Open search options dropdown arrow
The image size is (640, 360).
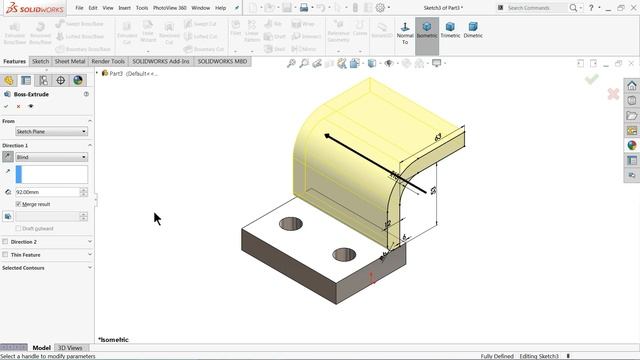580,8
